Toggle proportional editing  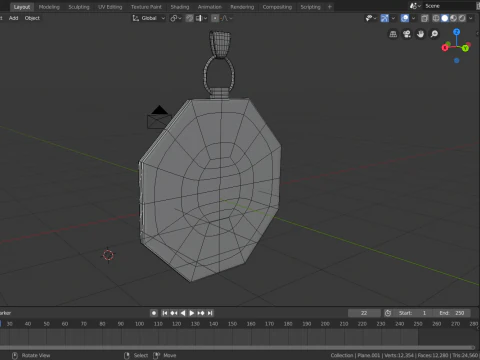point(215,18)
